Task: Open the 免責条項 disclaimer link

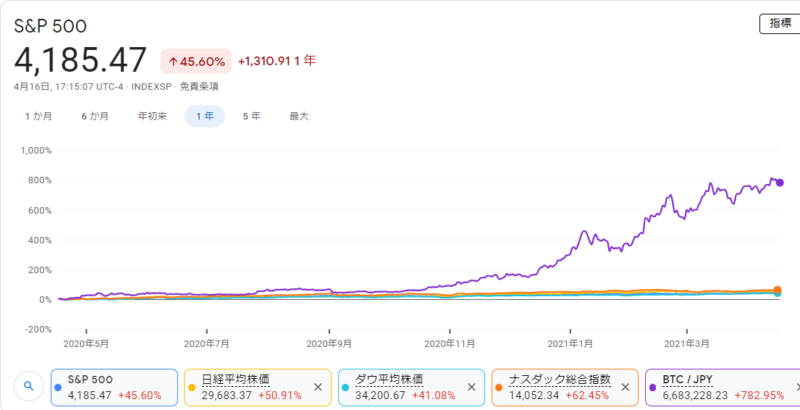Action: point(199,87)
